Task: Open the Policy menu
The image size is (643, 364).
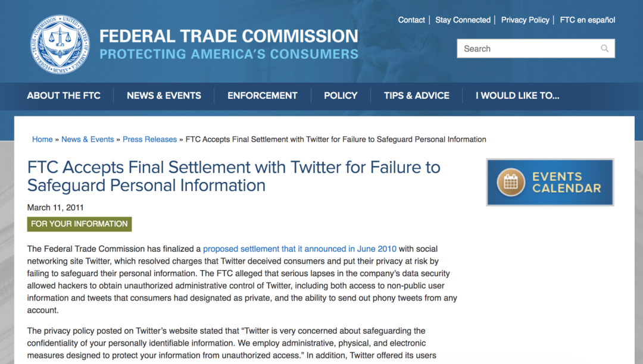Action: [x=341, y=96]
